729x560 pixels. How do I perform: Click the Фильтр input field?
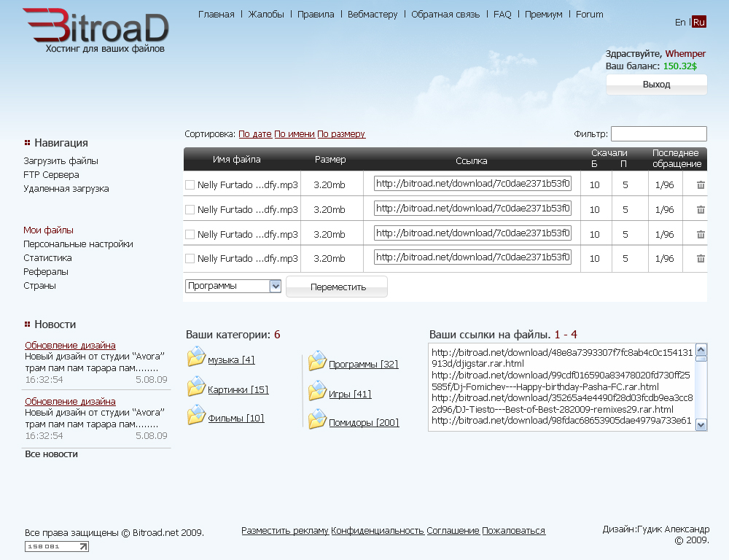click(659, 133)
